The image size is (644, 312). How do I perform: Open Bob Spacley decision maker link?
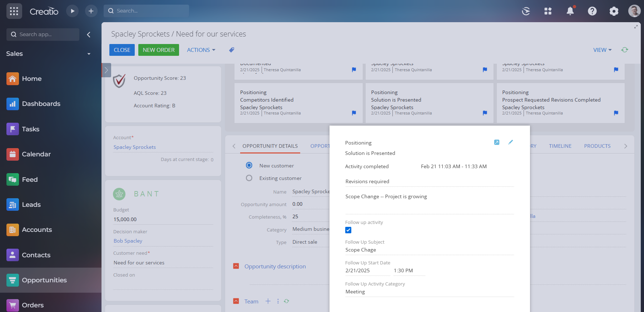[x=128, y=241]
